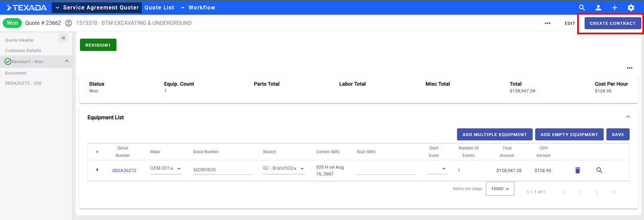Click the plus icon in header

tap(615, 8)
